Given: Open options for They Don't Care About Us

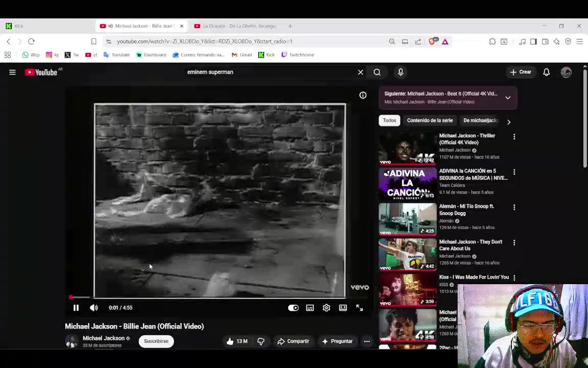Looking at the screenshot, I should pos(514,243).
